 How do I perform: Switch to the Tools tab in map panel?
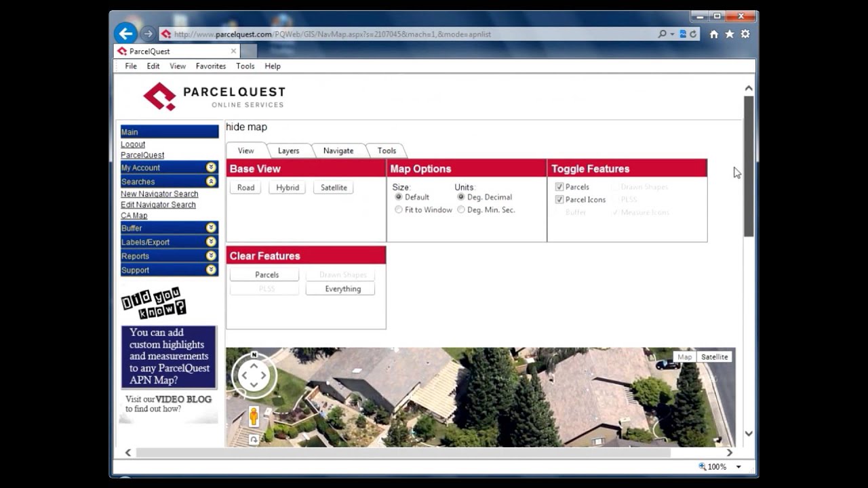pos(387,150)
